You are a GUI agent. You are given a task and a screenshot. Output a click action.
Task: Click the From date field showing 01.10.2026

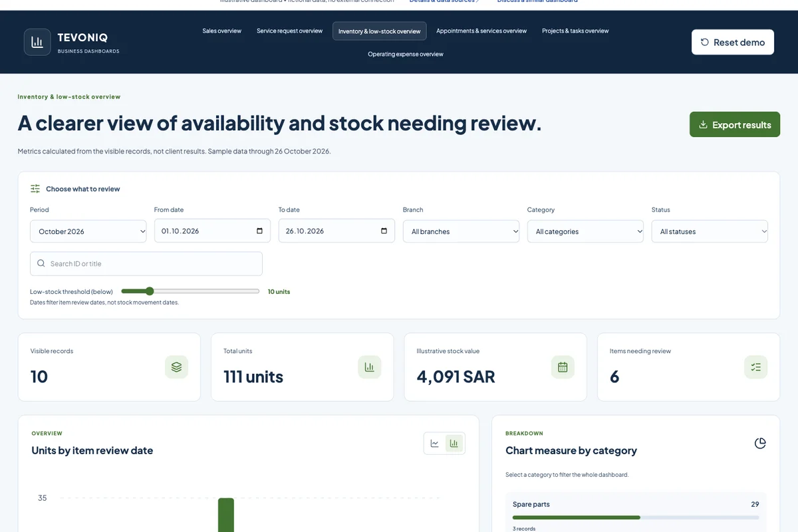tap(212, 231)
